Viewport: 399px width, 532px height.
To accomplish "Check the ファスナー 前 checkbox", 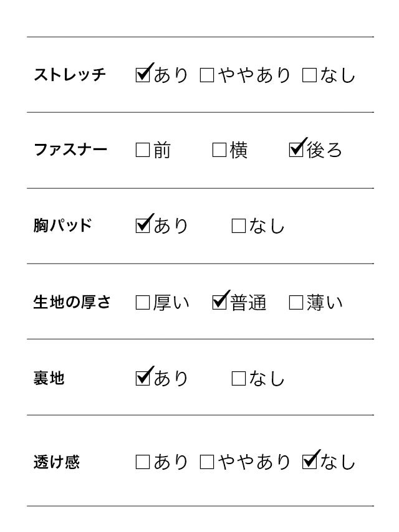I will point(143,151).
